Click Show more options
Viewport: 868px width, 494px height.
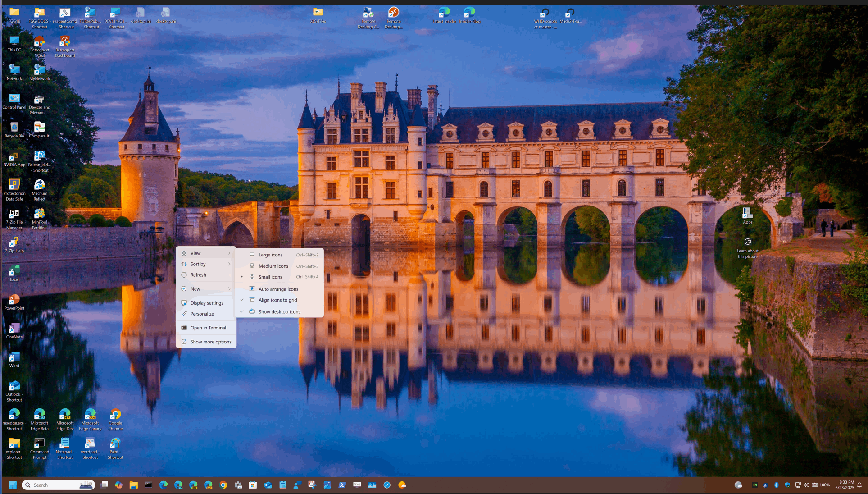(x=206, y=342)
